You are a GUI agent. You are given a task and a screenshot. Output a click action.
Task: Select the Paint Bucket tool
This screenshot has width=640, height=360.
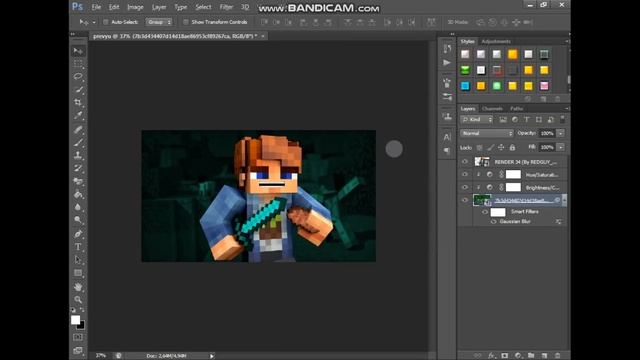[x=78, y=194]
